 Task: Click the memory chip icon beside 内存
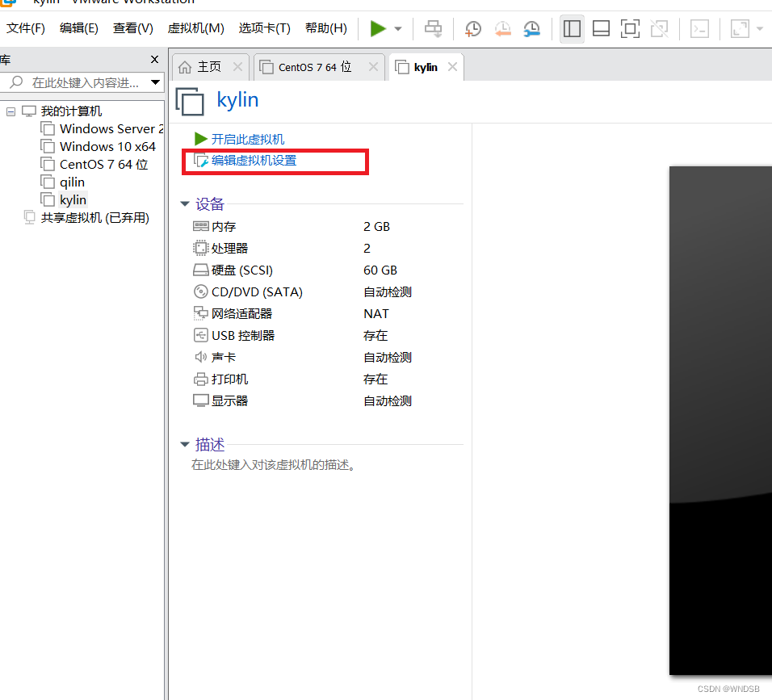201,226
